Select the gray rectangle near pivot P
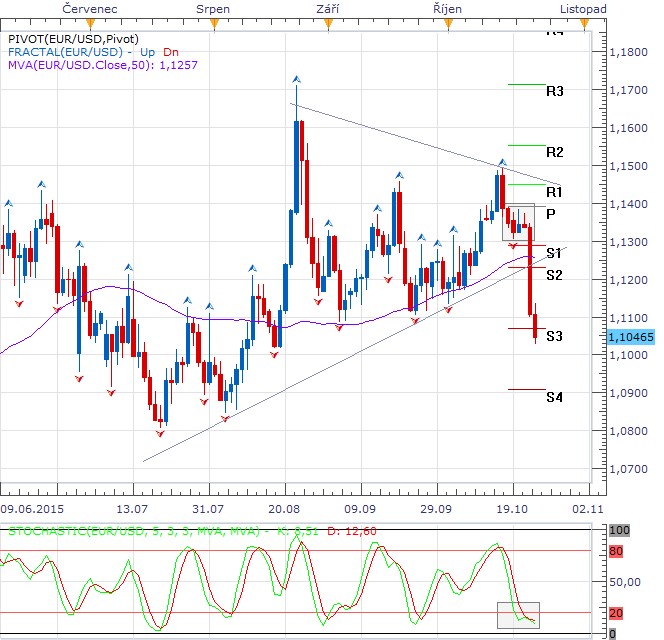This screenshot has height=640, width=664. pos(518,222)
